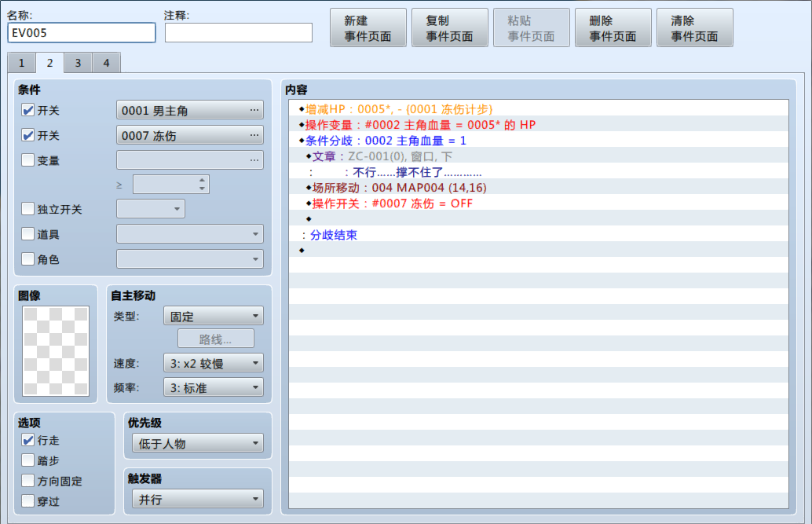Select the 增减HP command line
The height and width of the screenshot is (524, 812).
[x=539, y=109]
